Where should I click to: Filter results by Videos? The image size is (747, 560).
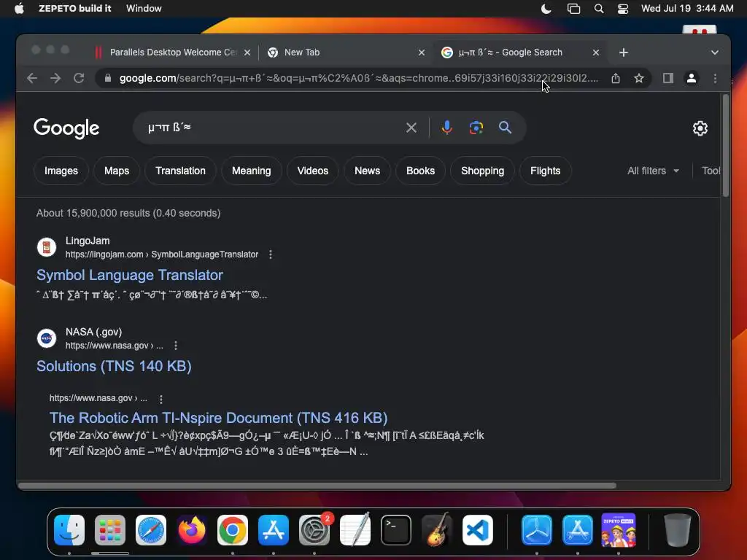pos(313,171)
